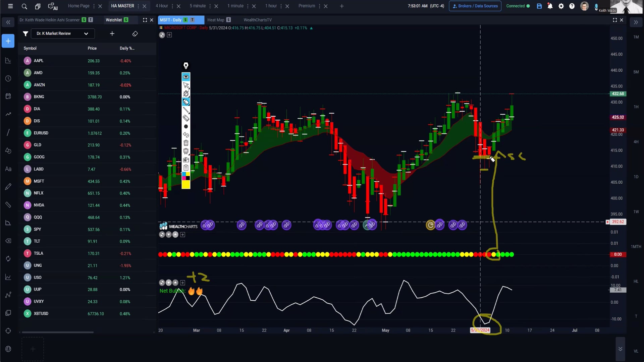Click the camera snapshot icon
The height and width of the screenshot is (362, 644).
(186, 160)
